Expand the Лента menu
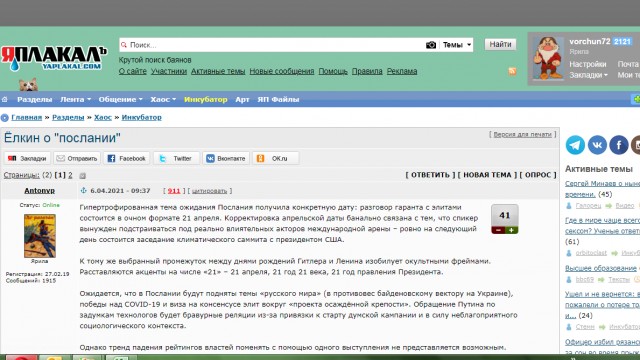Image resolution: width=640 pixels, height=360 pixels. (76, 99)
